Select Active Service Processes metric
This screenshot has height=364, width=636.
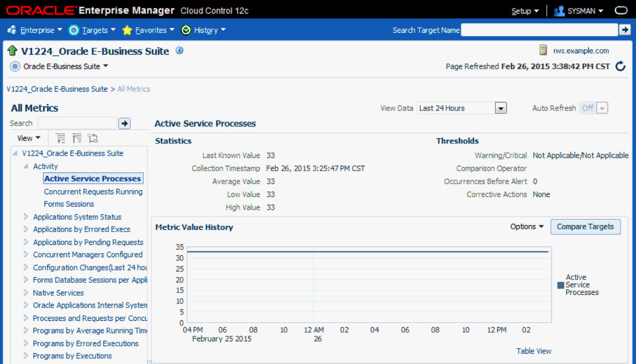93,179
